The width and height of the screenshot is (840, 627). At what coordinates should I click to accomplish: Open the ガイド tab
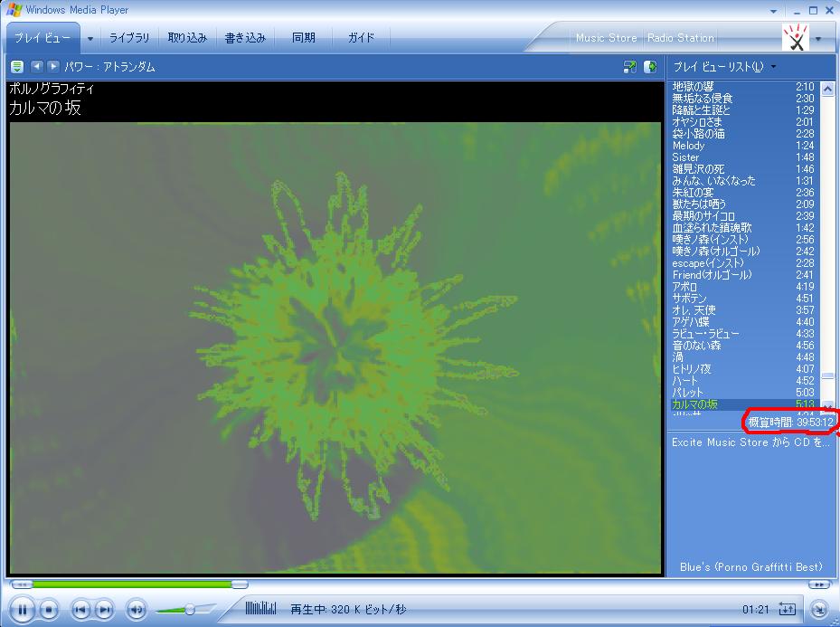361,37
